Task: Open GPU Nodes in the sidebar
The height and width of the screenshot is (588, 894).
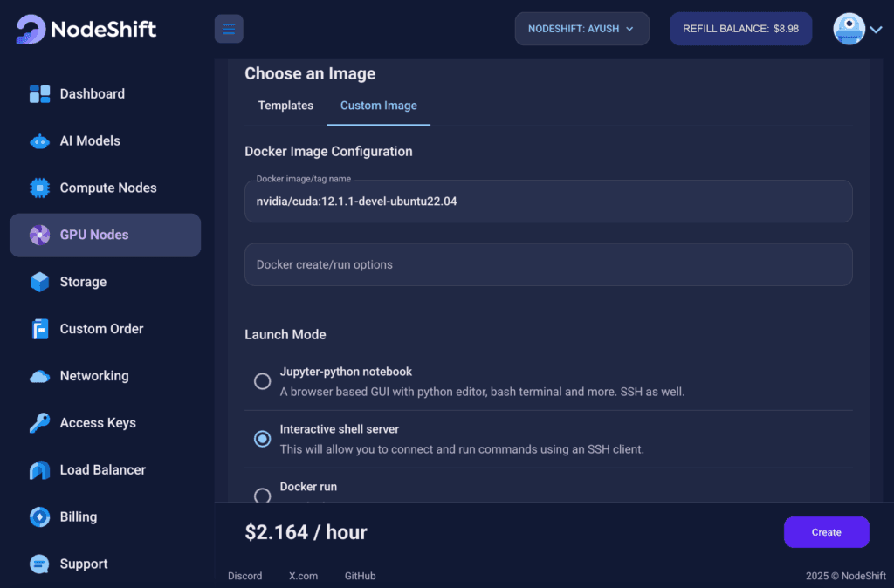Action: [105, 235]
